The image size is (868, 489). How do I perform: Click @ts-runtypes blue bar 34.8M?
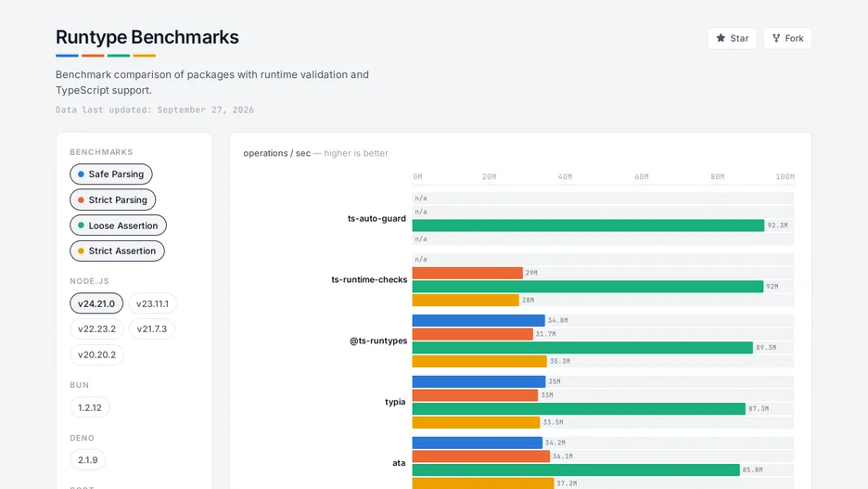[x=479, y=321]
